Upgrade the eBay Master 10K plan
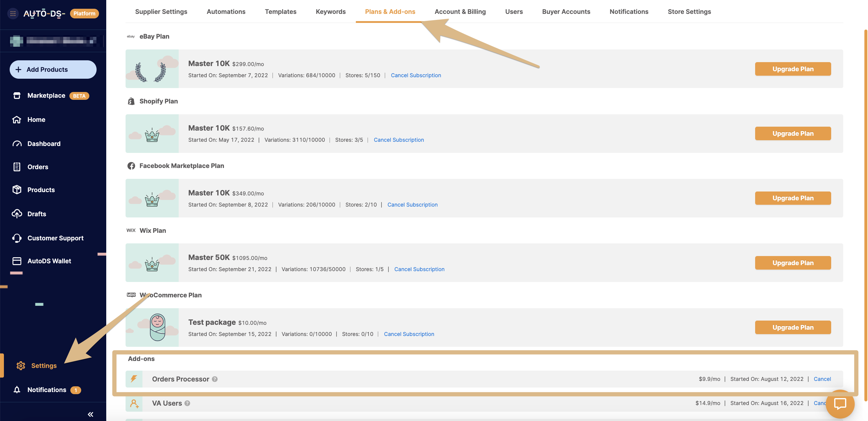 point(793,69)
